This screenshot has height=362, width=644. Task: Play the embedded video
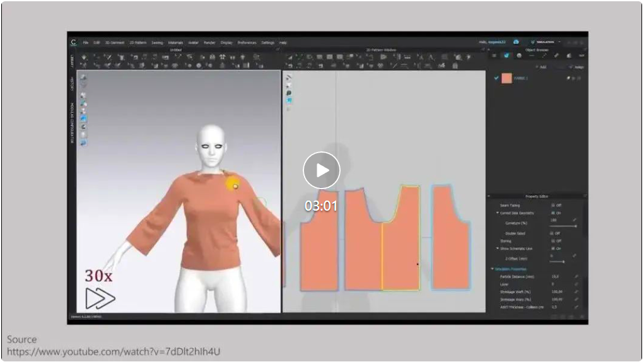(322, 170)
